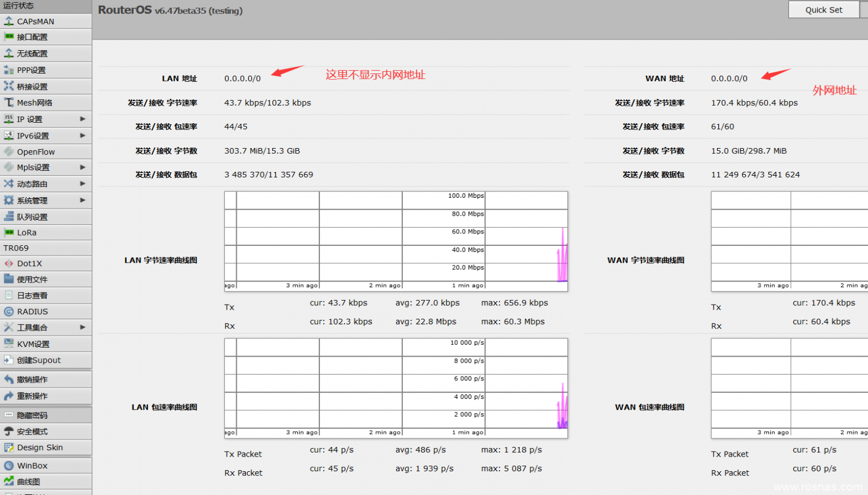
Task: Click the Design Skin icon
Action: [x=8, y=448]
